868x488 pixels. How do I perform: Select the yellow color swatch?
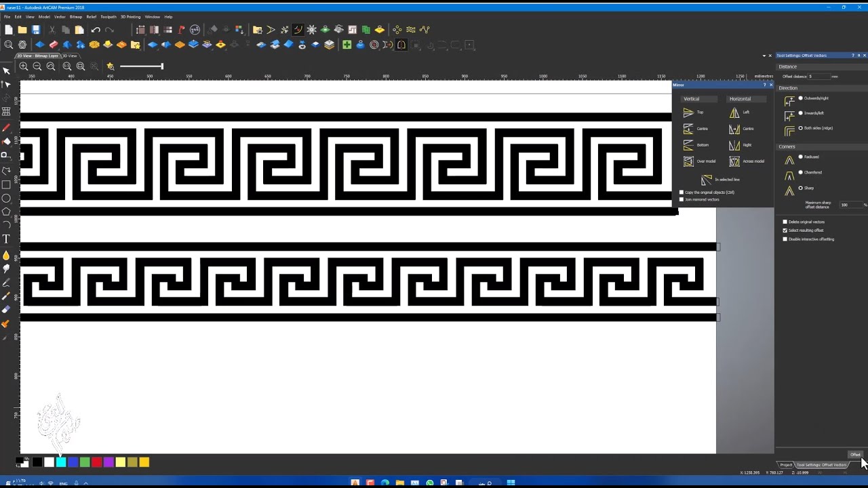[x=120, y=462]
